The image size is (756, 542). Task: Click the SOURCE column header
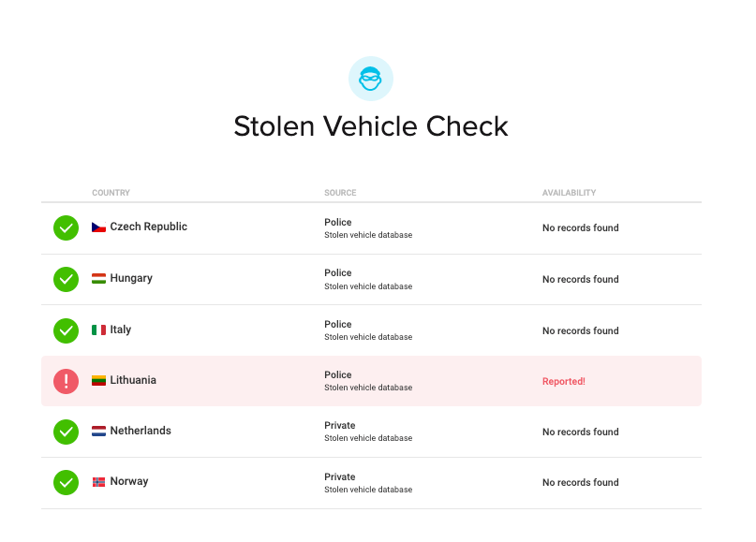click(340, 193)
